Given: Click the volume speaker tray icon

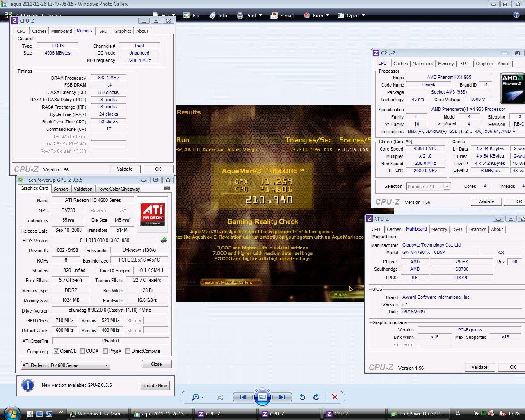Looking at the screenshot, I should click(502, 413).
